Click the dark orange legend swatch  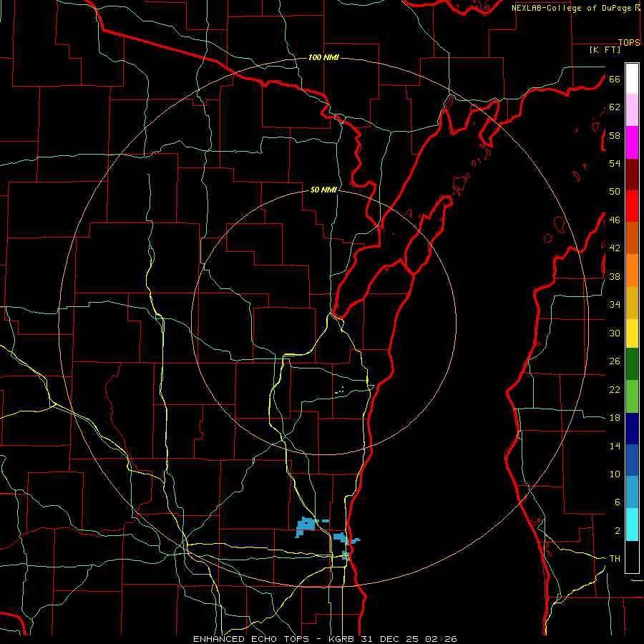[x=632, y=238]
